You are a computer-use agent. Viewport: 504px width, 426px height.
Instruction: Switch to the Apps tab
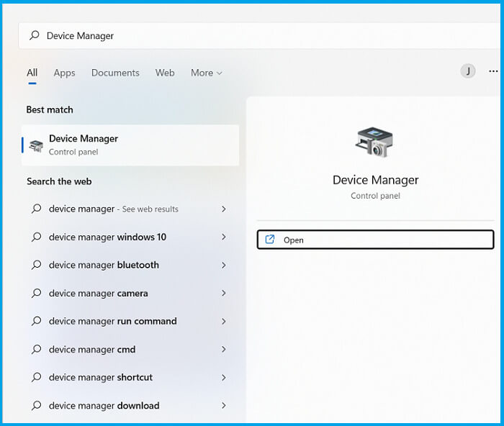(64, 73)
